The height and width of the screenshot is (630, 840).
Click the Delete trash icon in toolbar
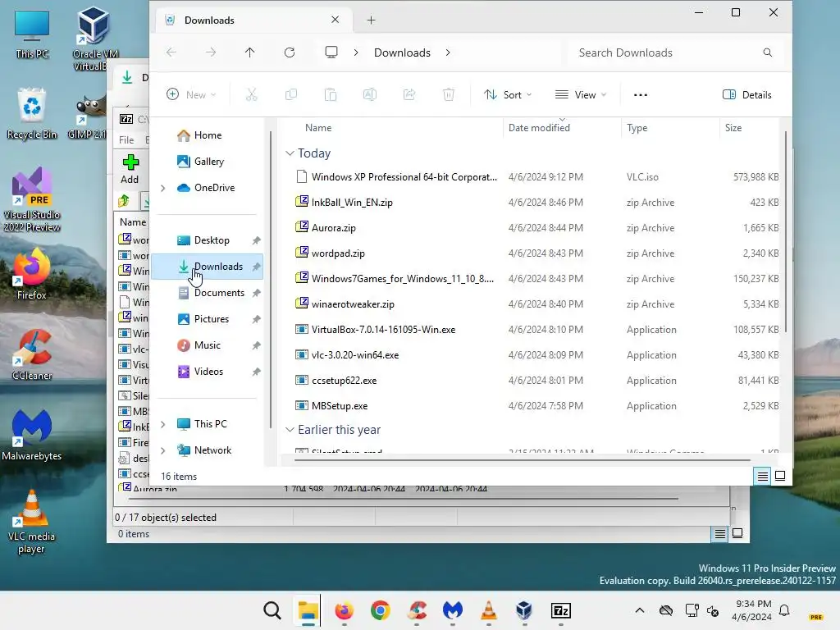point(449,95)
